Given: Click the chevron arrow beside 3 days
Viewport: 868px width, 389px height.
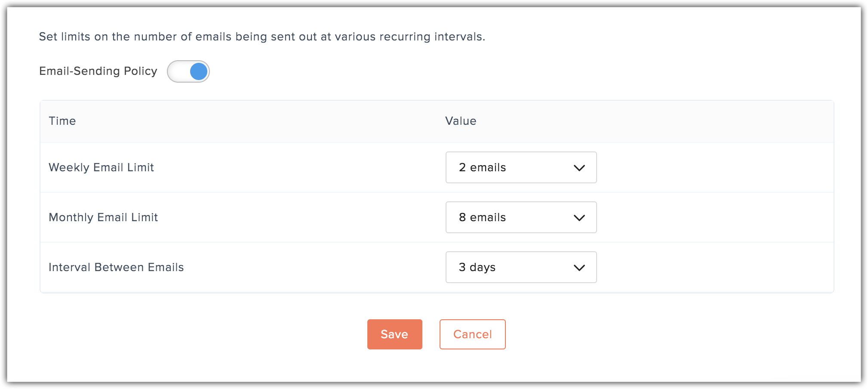Looking at the screenshot, I should tap(579, 268).
